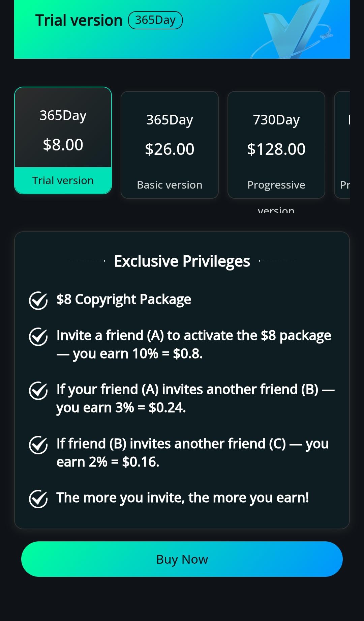
Task: Click the '$8 Copyright Package' text
Action: [x=124, y=300]
